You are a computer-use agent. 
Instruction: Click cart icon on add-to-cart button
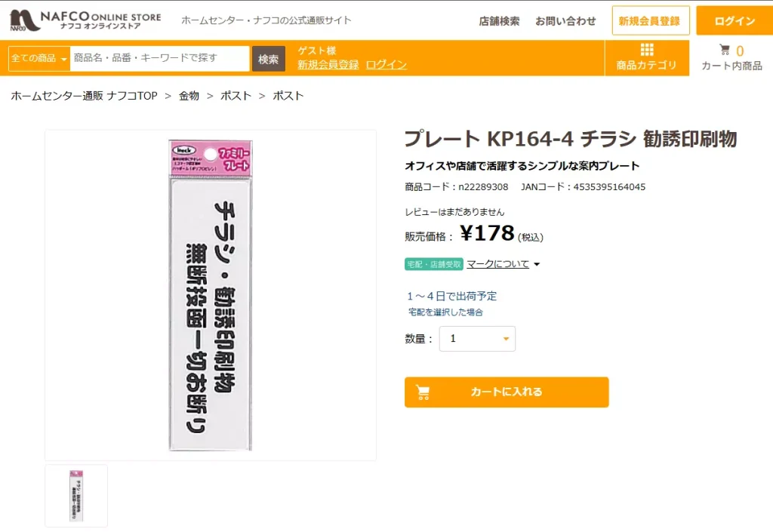pyautogui.click(x=423, y=392)
